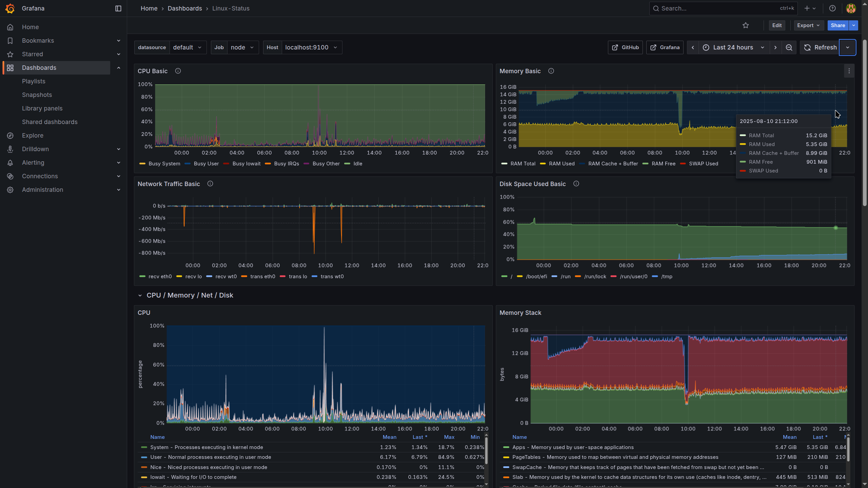Star this dashboard as favorite
Viewport: 868px width, 488px height.
click(x=745, y=25)
